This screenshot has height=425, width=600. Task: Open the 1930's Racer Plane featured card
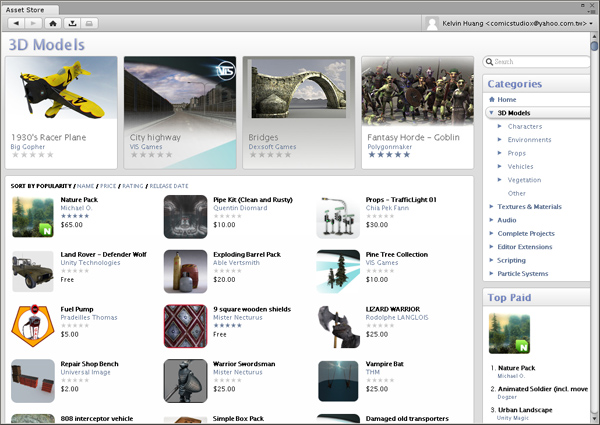click(x=61, y=112)
